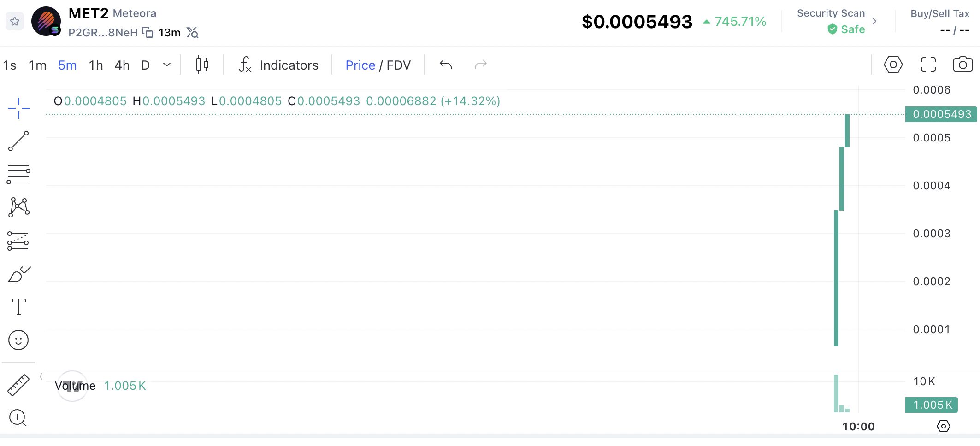
Task: Copy the P2GR...8NeH token address
Action: pyautogui.click(x=147, y=32)
